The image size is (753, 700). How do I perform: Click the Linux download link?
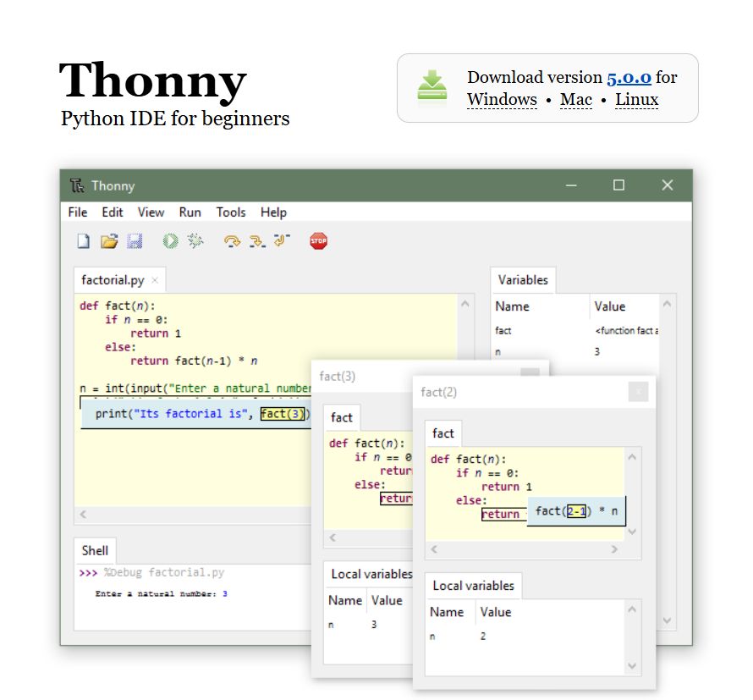[x=637, y=99]
